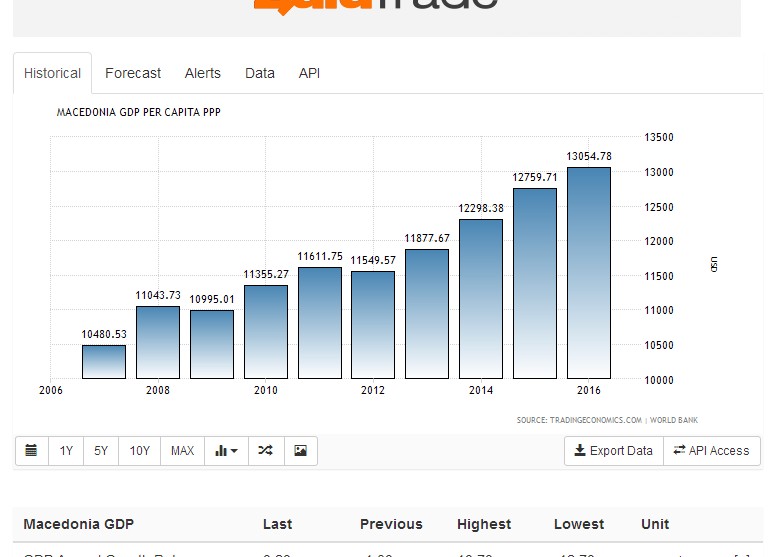779x557 pixels.
Task: Switch to the Alerts tab
Action: tap(203, 73)
